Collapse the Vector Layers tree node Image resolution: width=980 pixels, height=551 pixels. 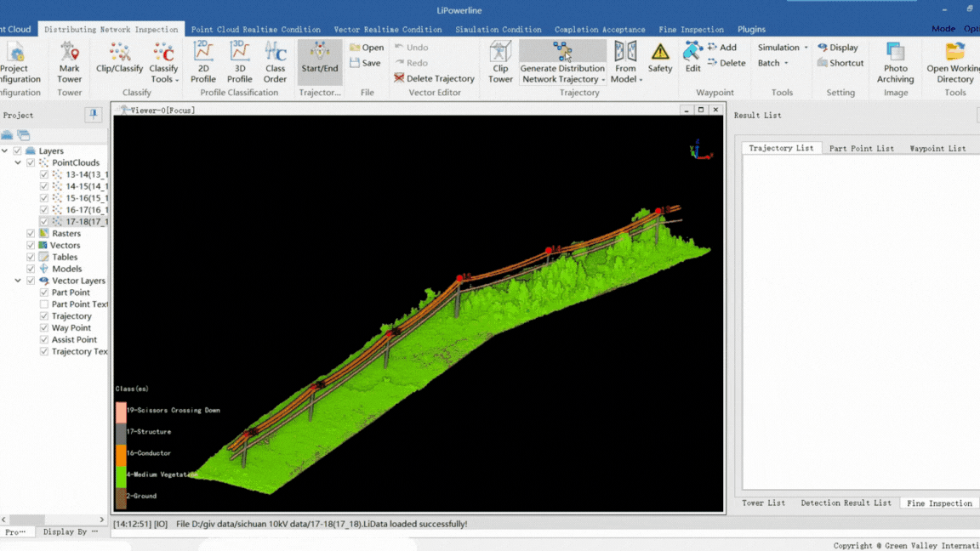(x=18, y=281)
